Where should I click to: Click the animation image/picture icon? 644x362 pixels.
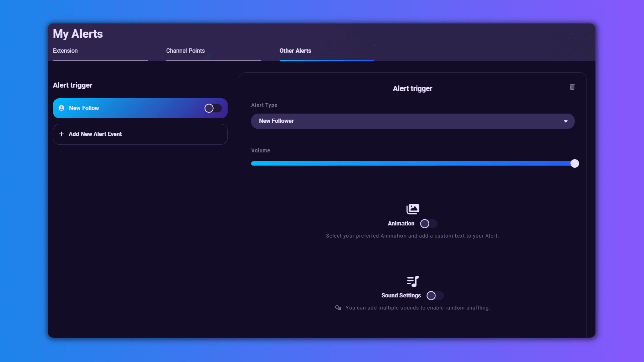click(x=413, y=208)
